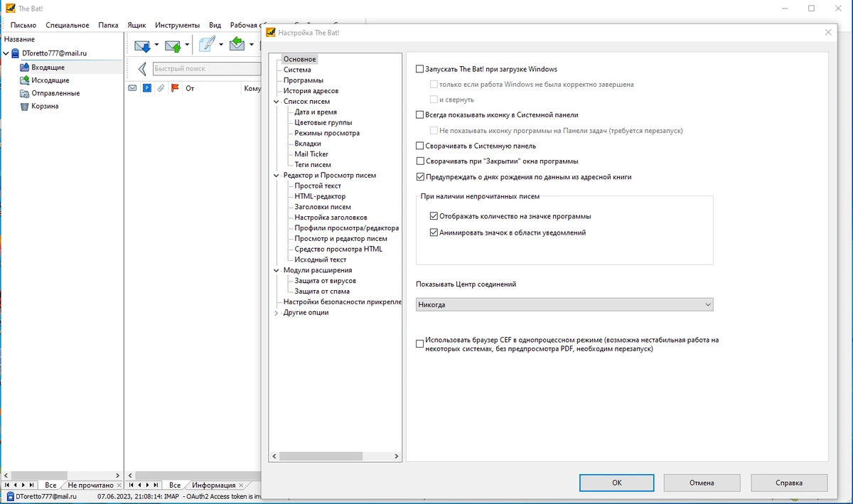Click the Быстрый поиск search field
This screenshot has width=853, height=504.
[206, 69]
